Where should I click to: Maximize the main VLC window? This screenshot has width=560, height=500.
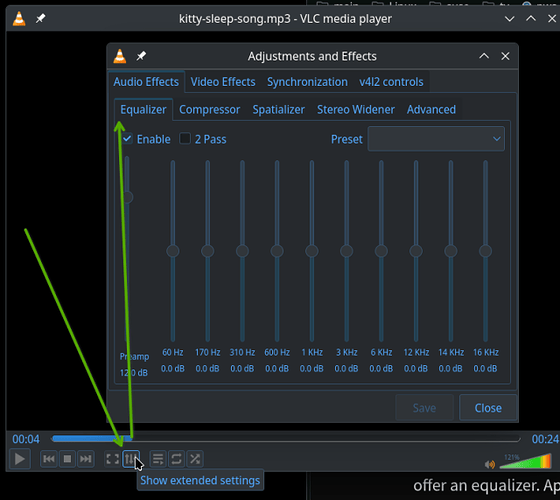point(531,19)
